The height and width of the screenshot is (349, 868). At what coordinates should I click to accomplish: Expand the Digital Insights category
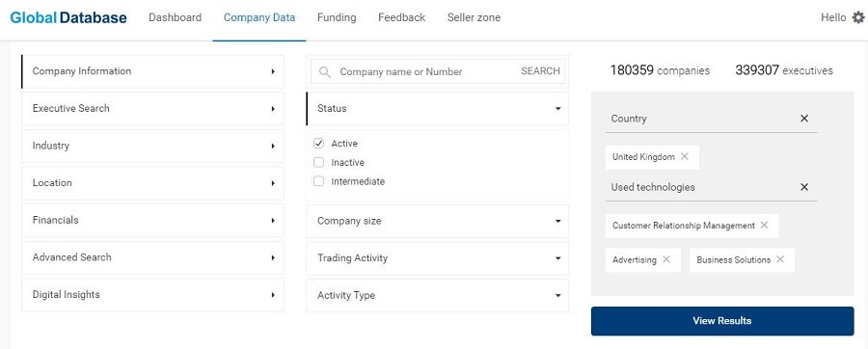pyautogui.click(x=152, y=295)
